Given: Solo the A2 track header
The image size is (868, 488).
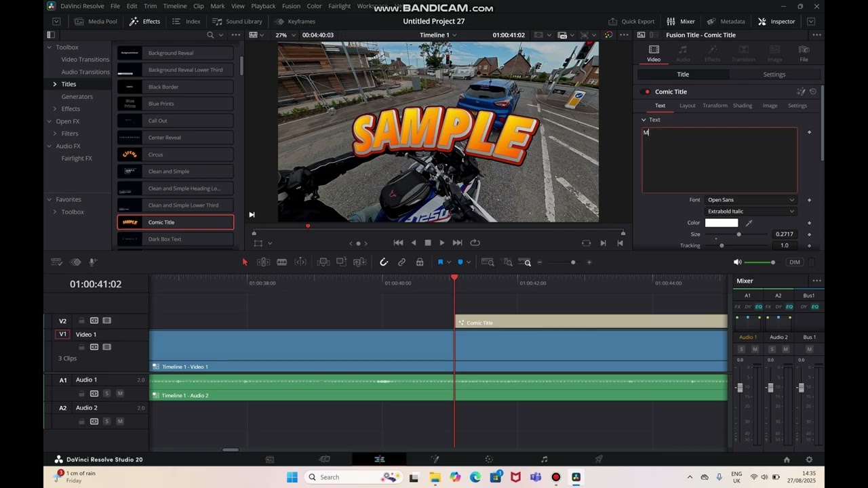Looking at the screenshot, I should coord(106,422).
